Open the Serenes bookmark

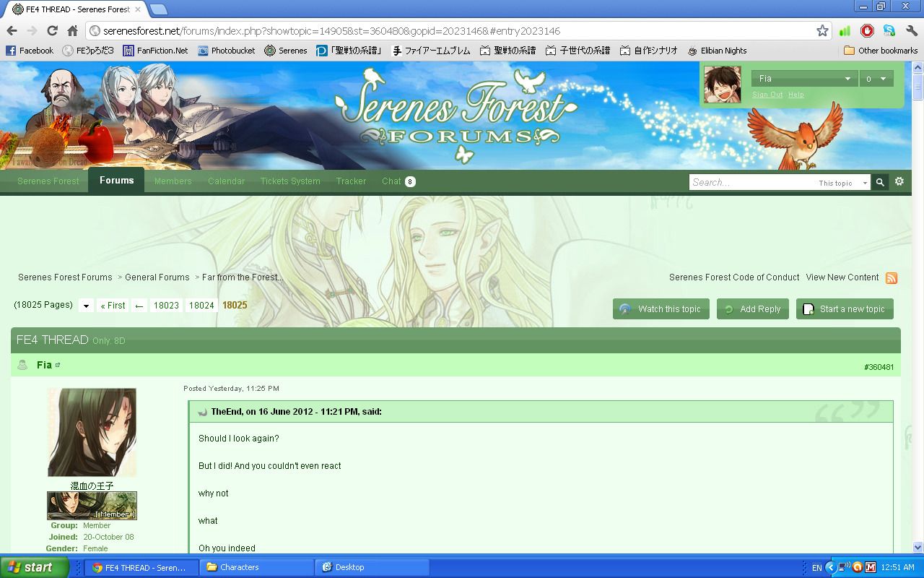pos(286,51)
